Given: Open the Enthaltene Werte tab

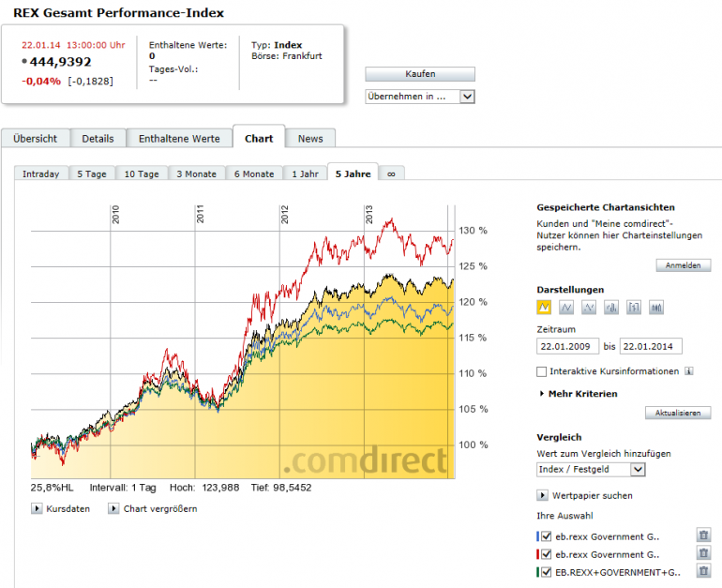Looking at the screenshot, I should pos(179,139).
